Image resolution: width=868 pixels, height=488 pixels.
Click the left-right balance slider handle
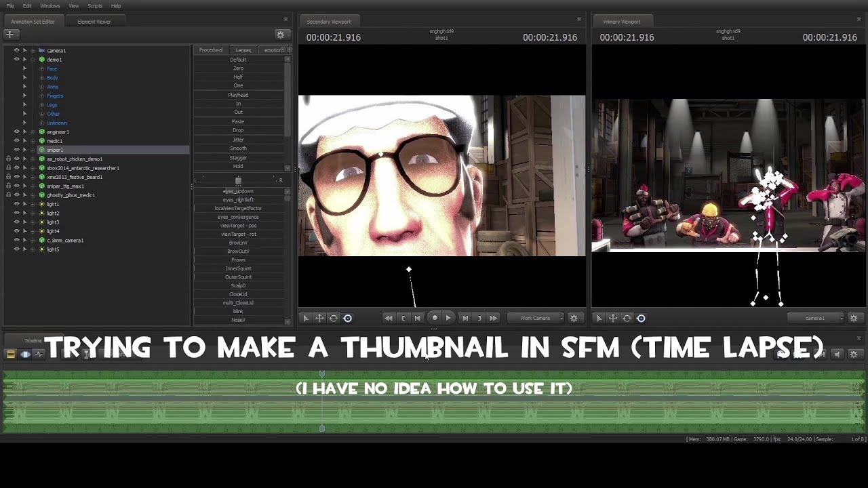coord(238,181)
